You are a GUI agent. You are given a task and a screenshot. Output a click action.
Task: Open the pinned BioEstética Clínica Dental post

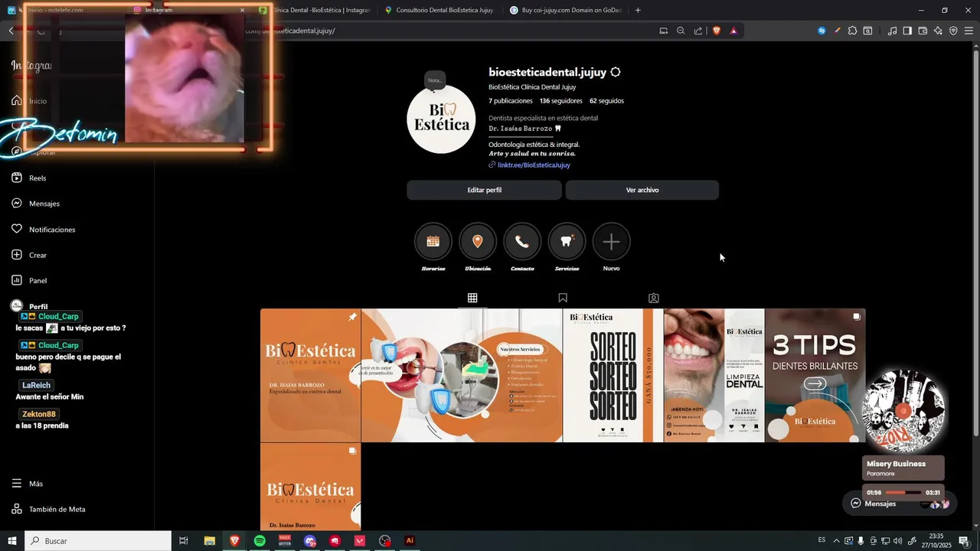tap(310, 375)
